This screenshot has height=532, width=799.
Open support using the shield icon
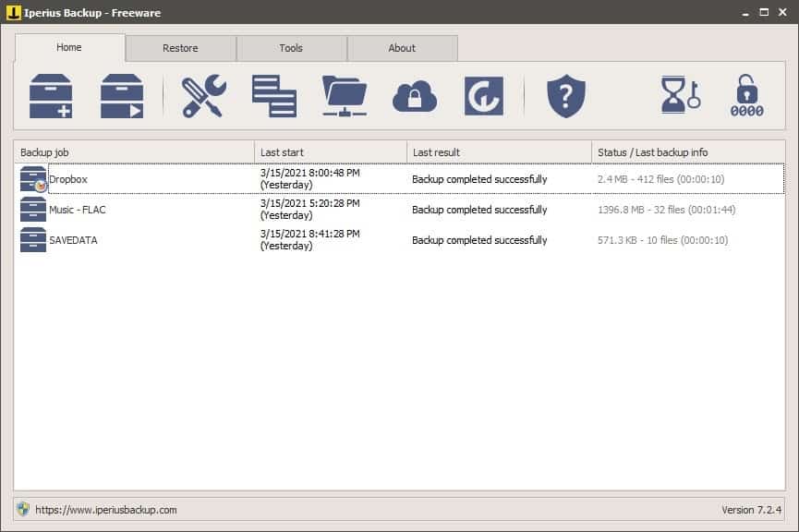tap(566, 92)
